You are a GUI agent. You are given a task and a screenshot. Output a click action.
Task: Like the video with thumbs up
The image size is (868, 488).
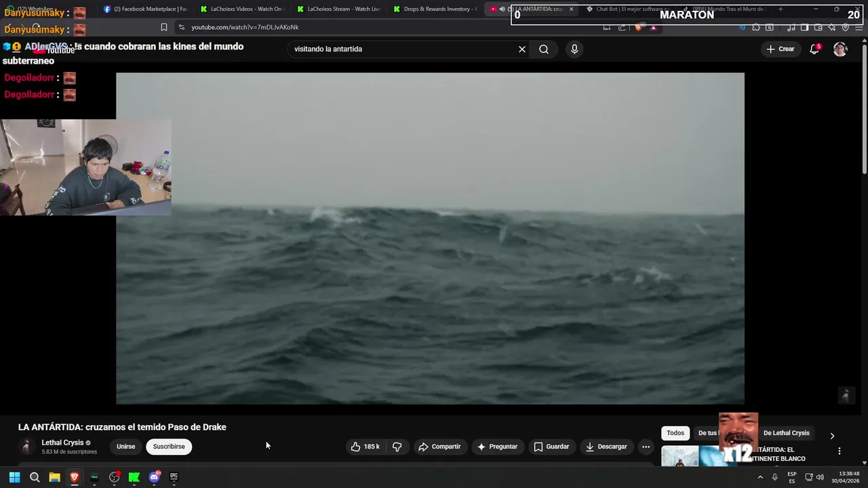click(x=365, y=447)
